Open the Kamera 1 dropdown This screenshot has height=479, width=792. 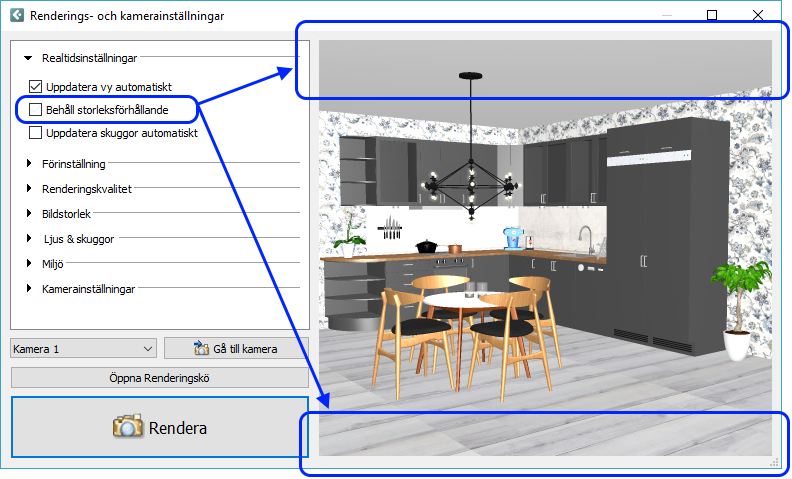tap(84, 349)
